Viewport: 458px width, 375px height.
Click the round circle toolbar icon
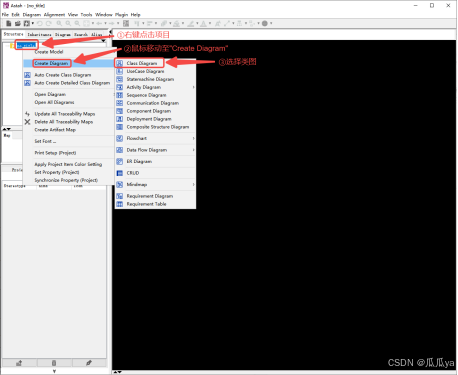[265, 23]
